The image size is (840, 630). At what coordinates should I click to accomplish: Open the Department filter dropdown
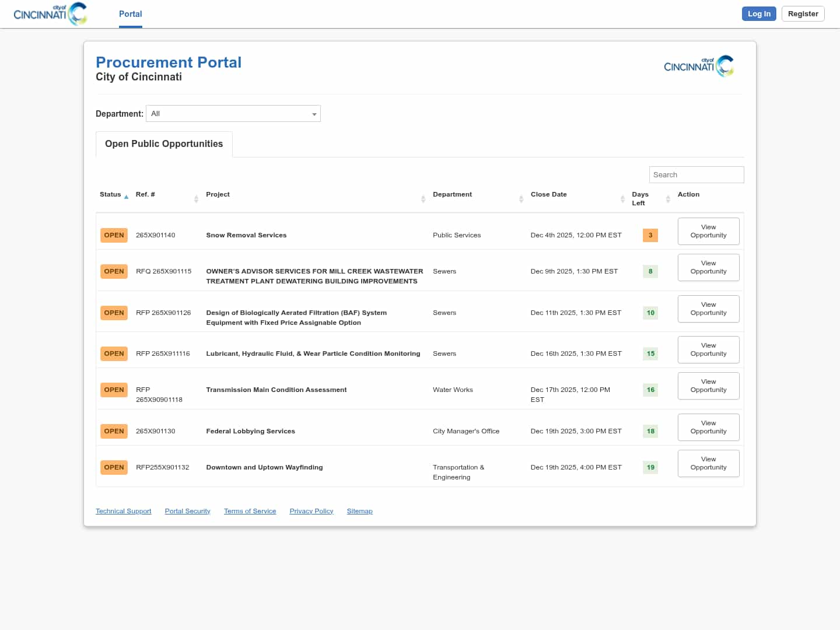click(x=233, y=114)
